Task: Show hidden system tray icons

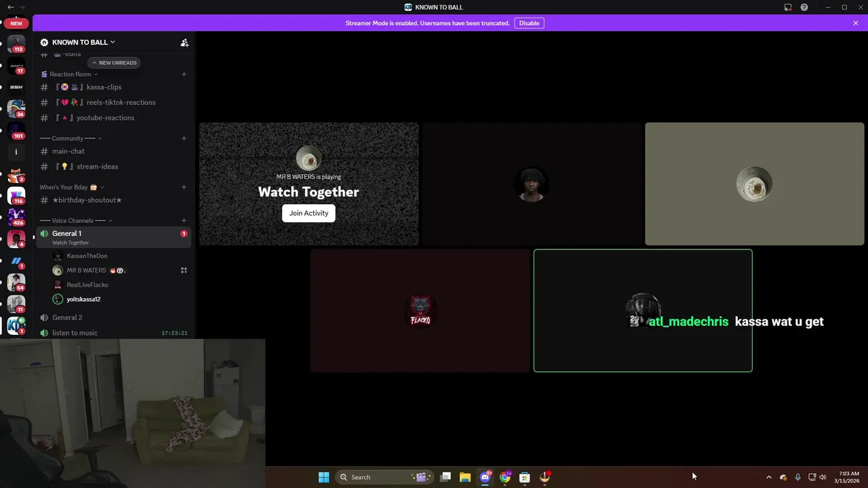Action: [768, 477]
